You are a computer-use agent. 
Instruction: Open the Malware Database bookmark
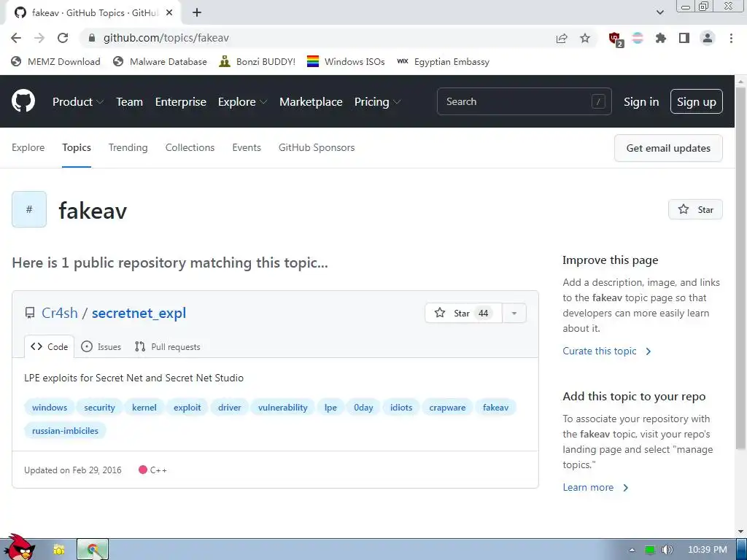pyautogui.click(x=160, y=61)
